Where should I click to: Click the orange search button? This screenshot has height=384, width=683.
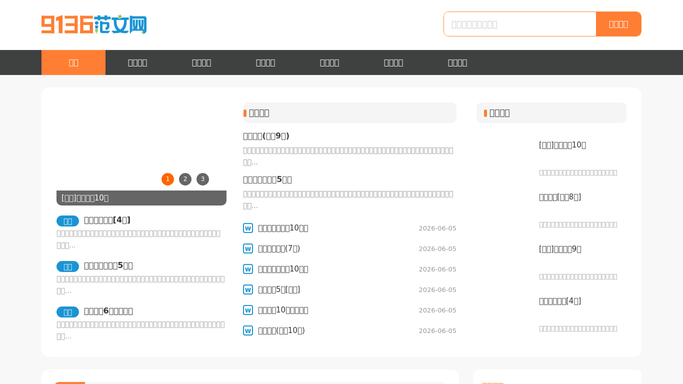[619, 24]
